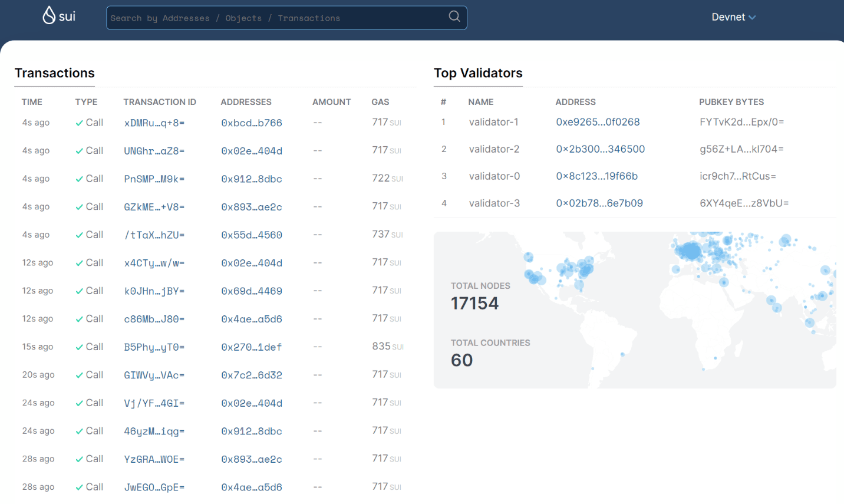844x504 pixels.
Task: Open validator-2 address 0x2b300...346500
Action: [x=600, y=149]
